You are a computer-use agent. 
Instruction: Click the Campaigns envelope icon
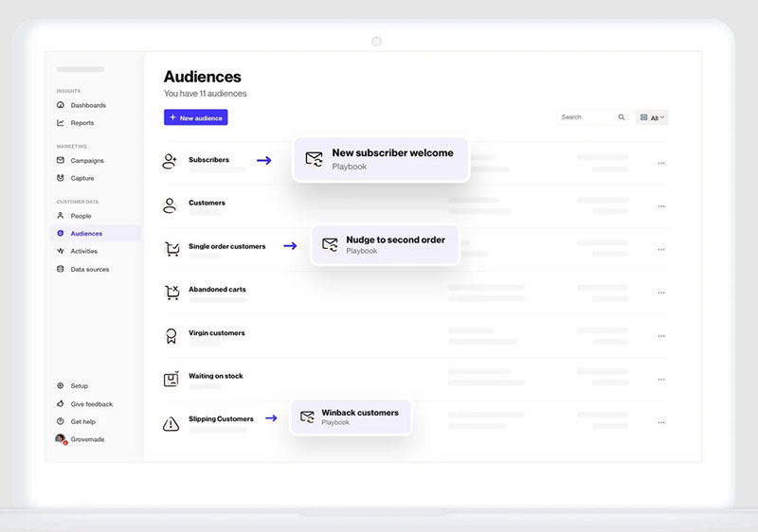point(61,160)
